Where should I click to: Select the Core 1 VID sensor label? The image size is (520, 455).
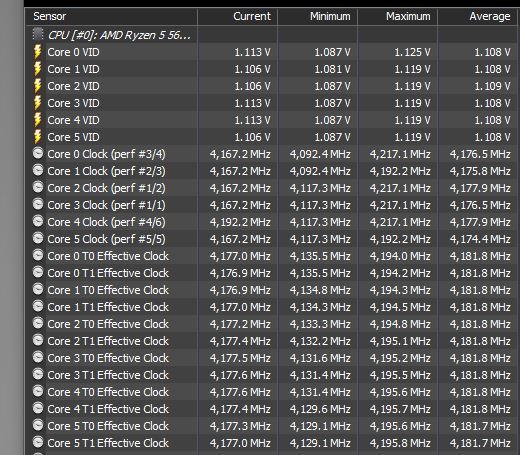pos(73,69)
